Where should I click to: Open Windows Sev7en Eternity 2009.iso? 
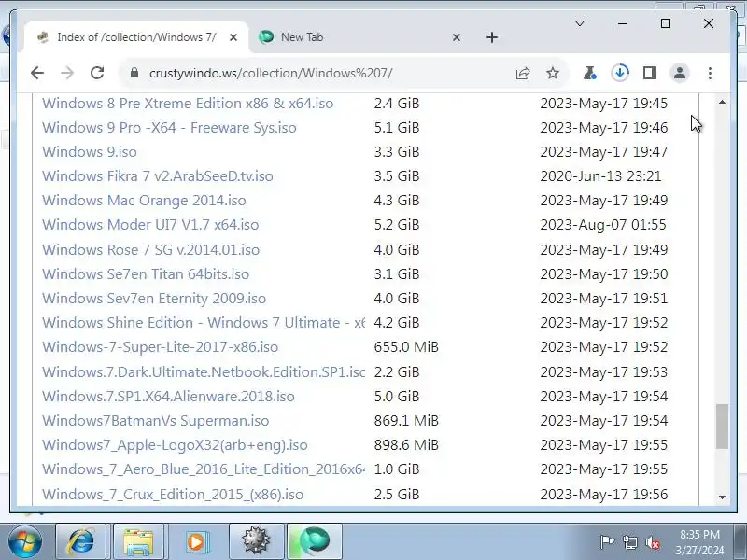coord(154,299)
